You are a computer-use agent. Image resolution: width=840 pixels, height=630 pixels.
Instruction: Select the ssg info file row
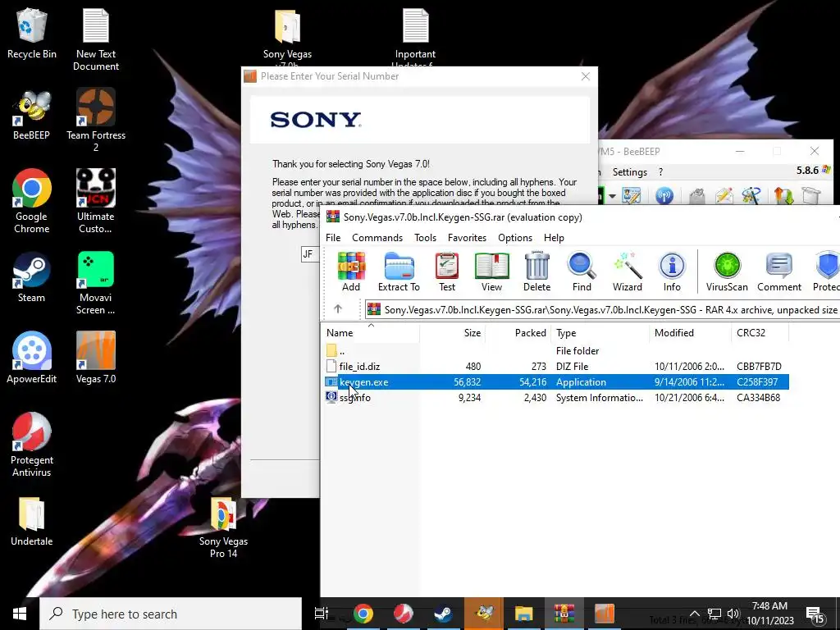click(556, 398)
